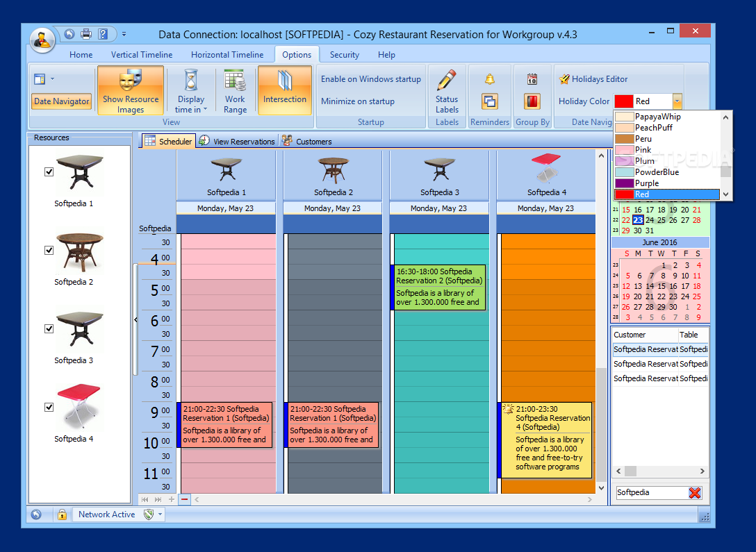Image resolution: width=756 pixels, height=552 pixels.
Task: Open the Home ribbon tab
Action: click(81, 55)
